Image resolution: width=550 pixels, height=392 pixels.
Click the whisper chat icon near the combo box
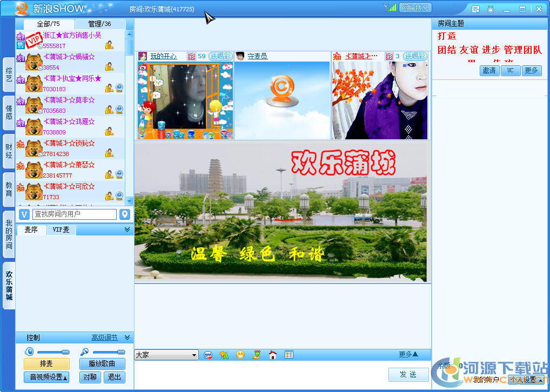(207, 355)
